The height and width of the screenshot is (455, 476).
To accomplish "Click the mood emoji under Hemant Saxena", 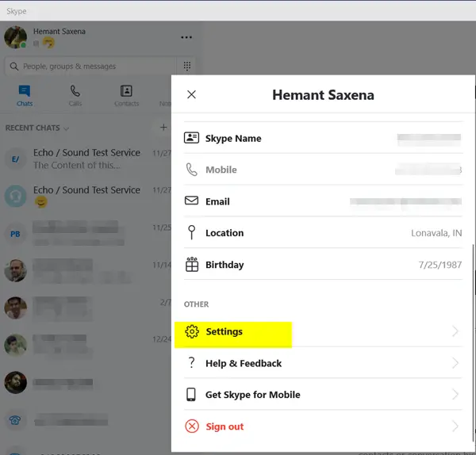I will tap(48, 43).
